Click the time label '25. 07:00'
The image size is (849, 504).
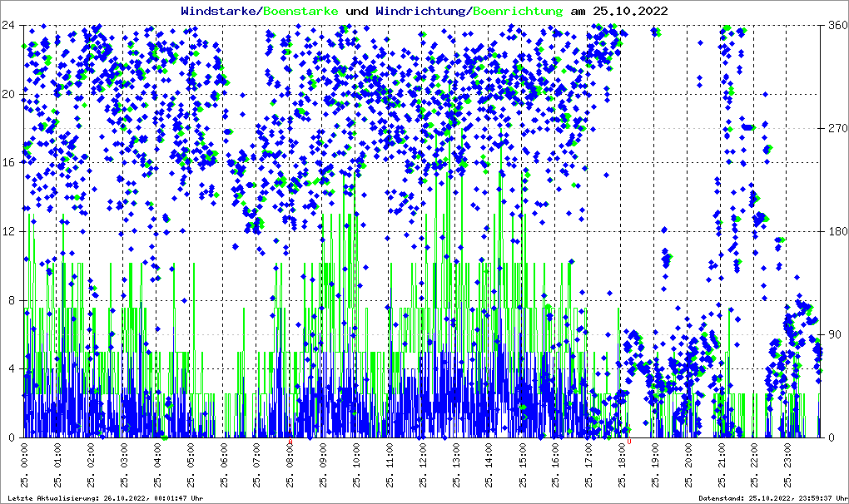[257, 465]
